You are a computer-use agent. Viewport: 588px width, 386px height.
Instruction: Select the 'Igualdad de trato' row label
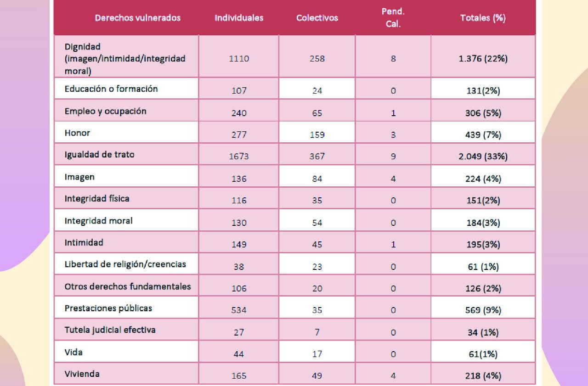100,155
